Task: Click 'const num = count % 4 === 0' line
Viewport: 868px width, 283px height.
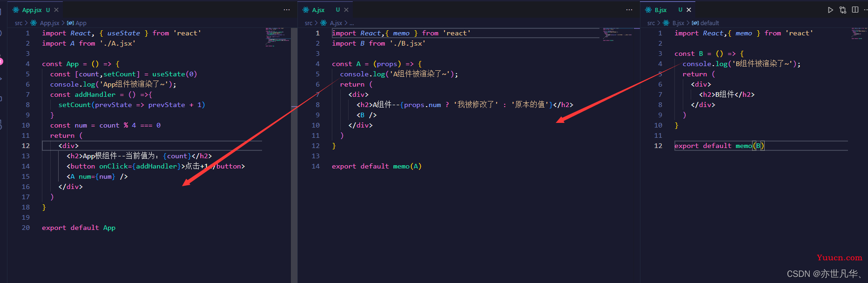Action: click(x=105, y=125)
